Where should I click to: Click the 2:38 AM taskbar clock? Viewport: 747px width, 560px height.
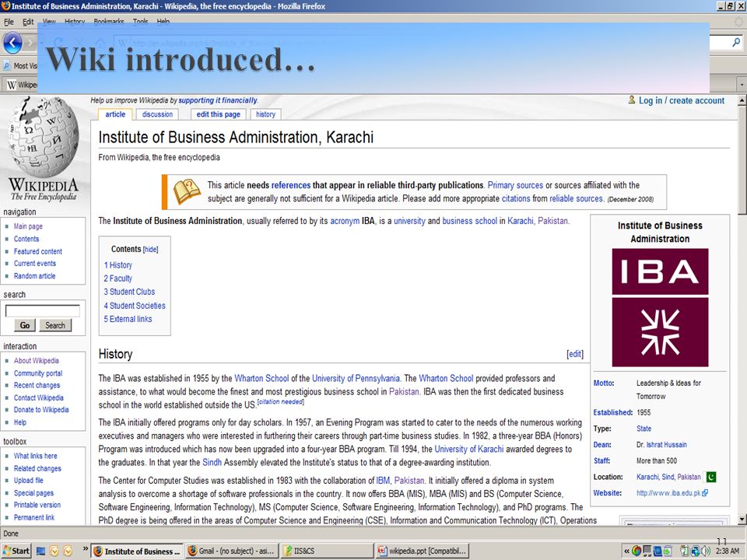coord(728,551)
